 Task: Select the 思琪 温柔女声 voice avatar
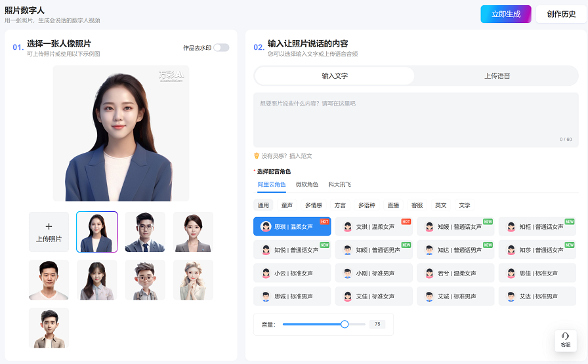(x=266, y=226)
